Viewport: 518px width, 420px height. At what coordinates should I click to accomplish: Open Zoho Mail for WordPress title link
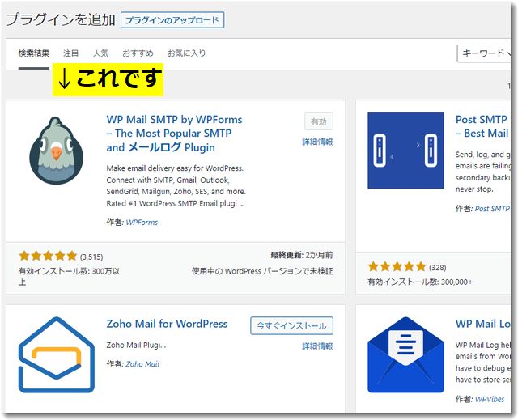167,324
